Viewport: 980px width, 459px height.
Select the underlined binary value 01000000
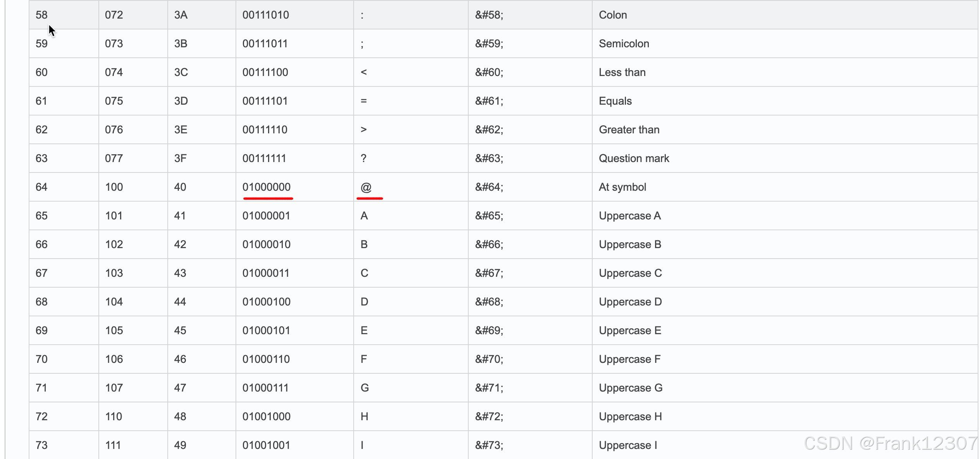[x=266, y=187]
